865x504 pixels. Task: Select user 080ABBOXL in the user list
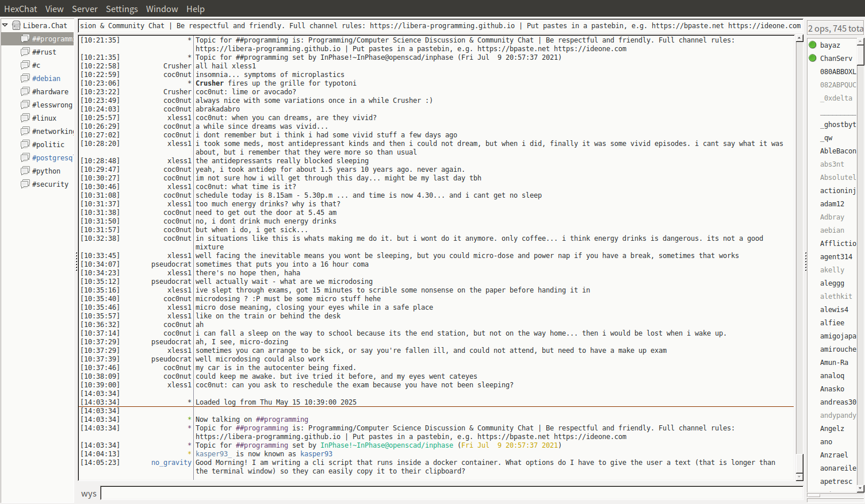[x=838, y=71]
